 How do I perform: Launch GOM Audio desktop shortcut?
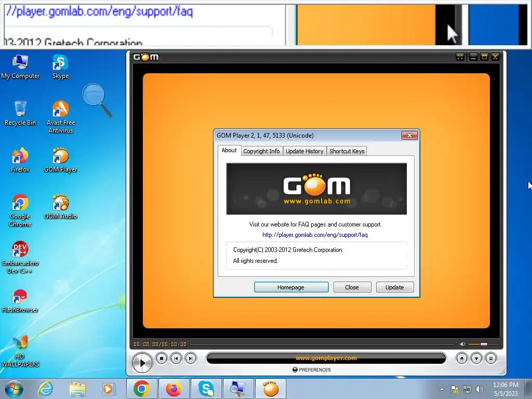(60, 207)
